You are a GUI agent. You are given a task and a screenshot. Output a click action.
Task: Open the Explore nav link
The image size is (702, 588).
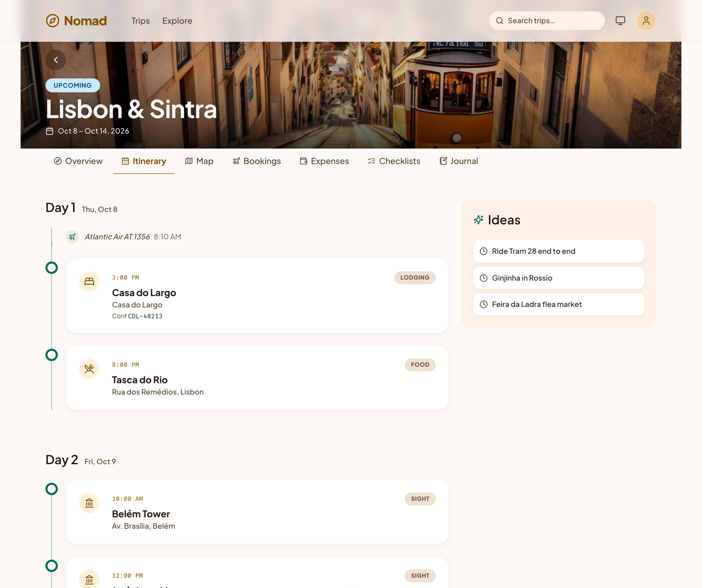coord(177,21)
